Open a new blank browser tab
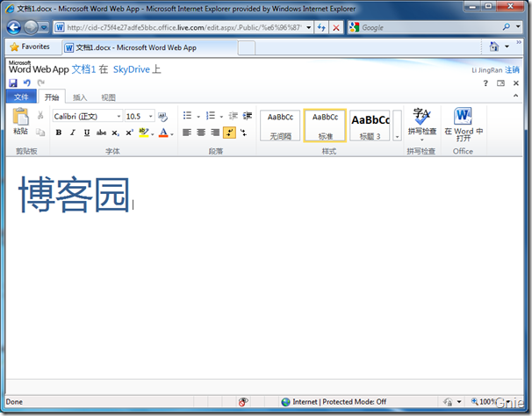 (x=247, y=48)
